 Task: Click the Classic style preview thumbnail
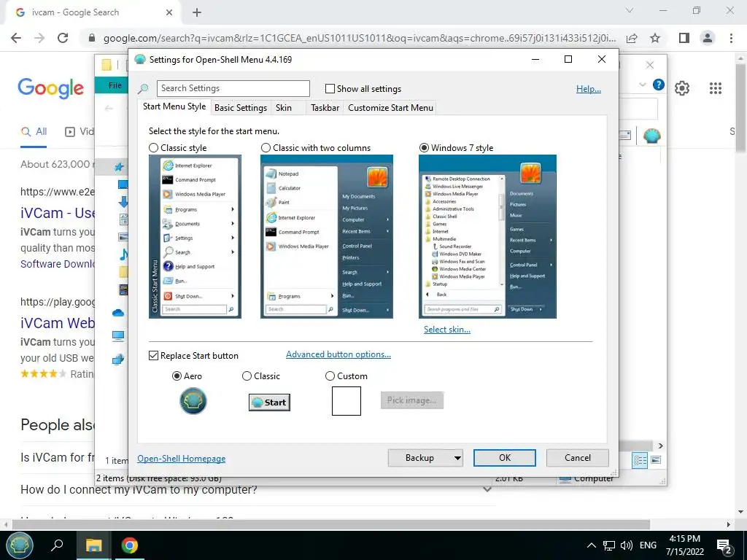coord(195,236)
